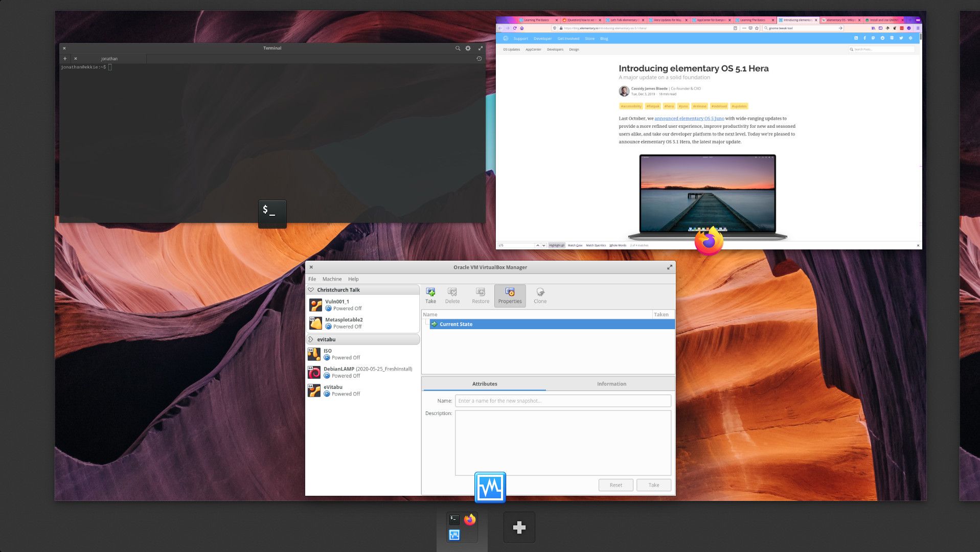Image resolution: width=980 pixels, height=552 pixels.
Task: Click the Reset button in snapshot attributes
Action: tap(616, 485)
